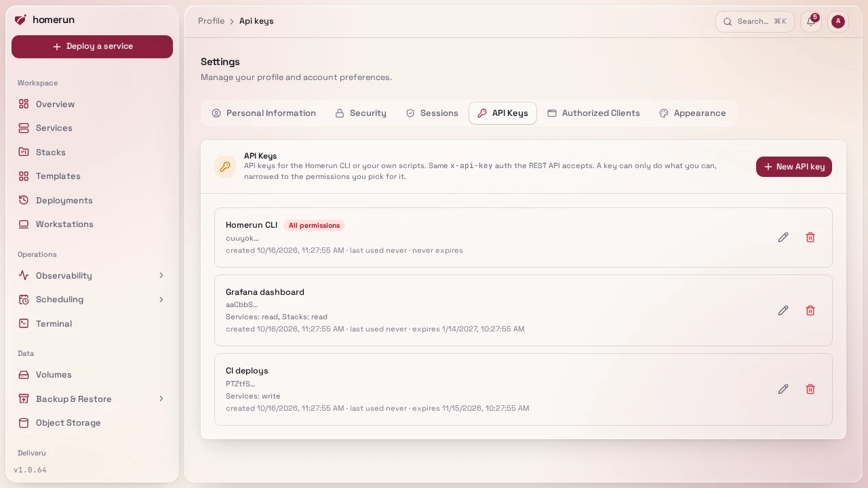Edit the Grafana dashboard key
Viewport: 868px width, 488px height.
(x=783, y=310)
